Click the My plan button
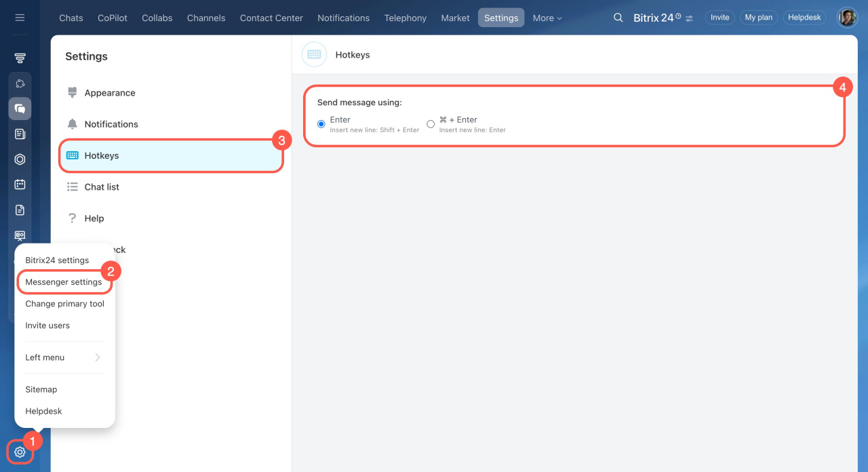 point(758,18)
